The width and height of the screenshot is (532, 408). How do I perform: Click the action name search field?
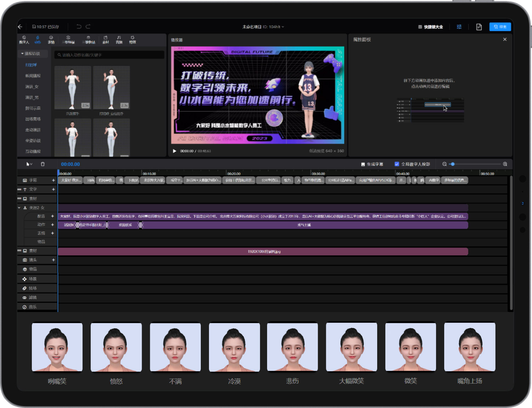[x=109, y=55]
